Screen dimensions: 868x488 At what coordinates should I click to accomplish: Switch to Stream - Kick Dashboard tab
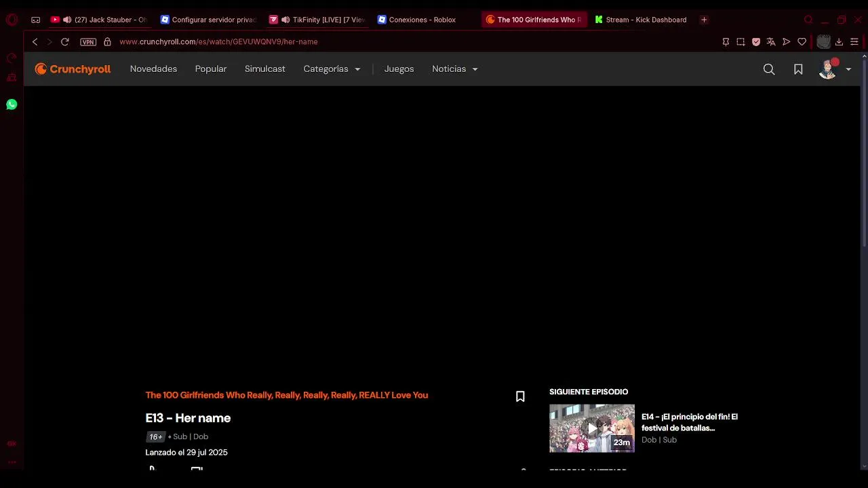point(641,20)
